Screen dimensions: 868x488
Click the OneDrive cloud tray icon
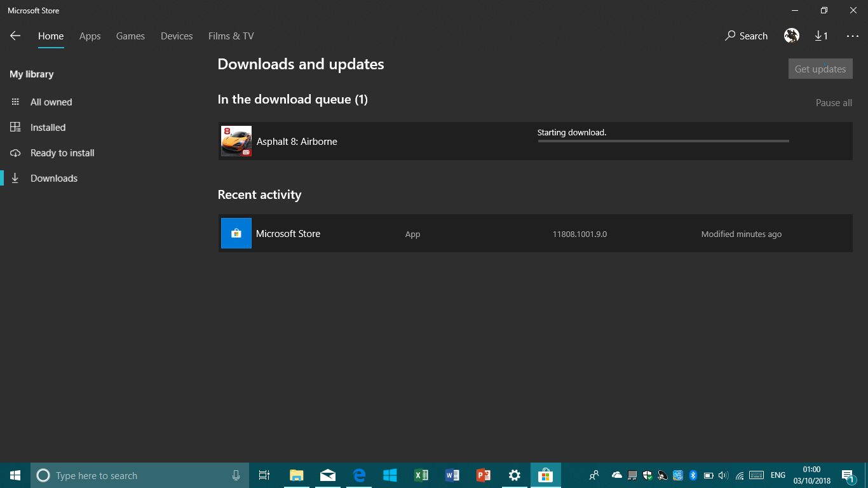coord(616,475)
